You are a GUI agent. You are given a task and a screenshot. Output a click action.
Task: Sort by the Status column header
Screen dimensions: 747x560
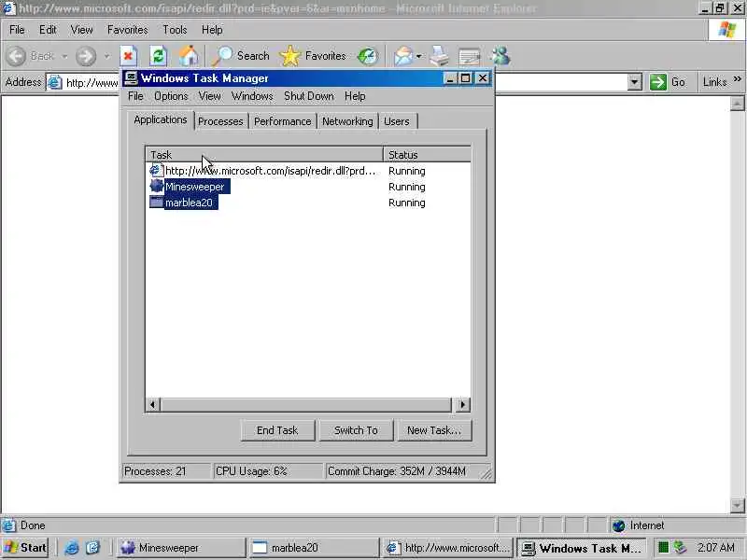pyautogui.click(x=428, y=155)
